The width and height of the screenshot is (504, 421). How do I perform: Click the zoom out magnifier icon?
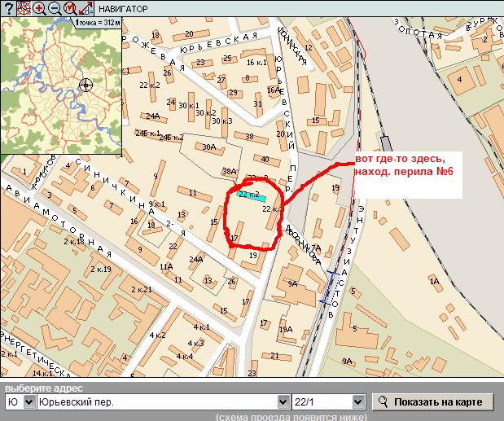pyautogui.click(x=54, y=8)
